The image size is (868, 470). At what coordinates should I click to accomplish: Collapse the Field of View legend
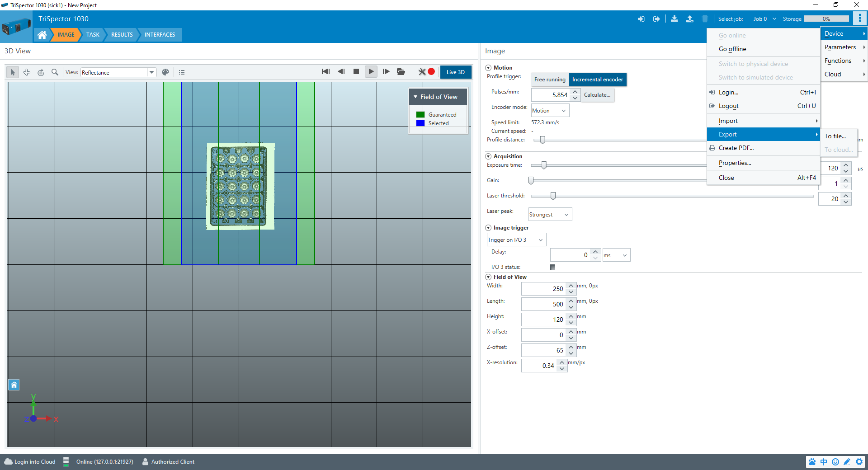[x=415, y=97]
